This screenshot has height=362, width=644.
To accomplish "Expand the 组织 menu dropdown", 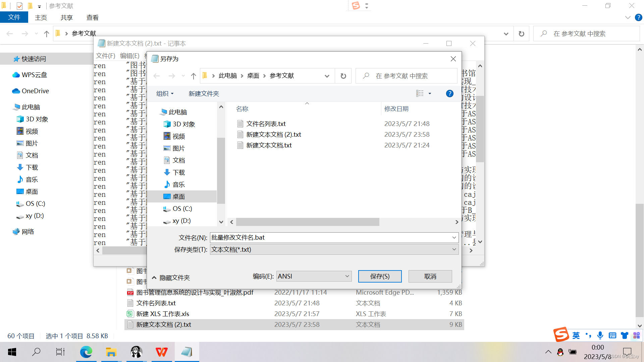I will 165,94.
